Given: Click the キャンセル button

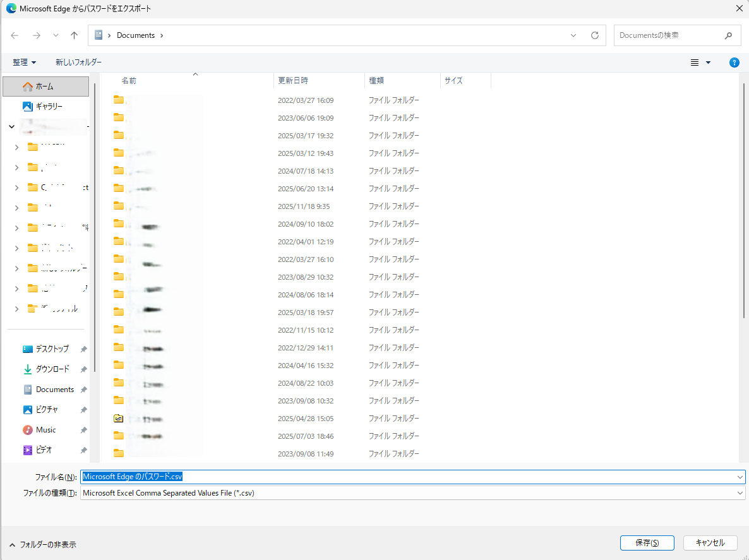Looking at the screenshot, I should pyautogui.click(x=710, y=543).
